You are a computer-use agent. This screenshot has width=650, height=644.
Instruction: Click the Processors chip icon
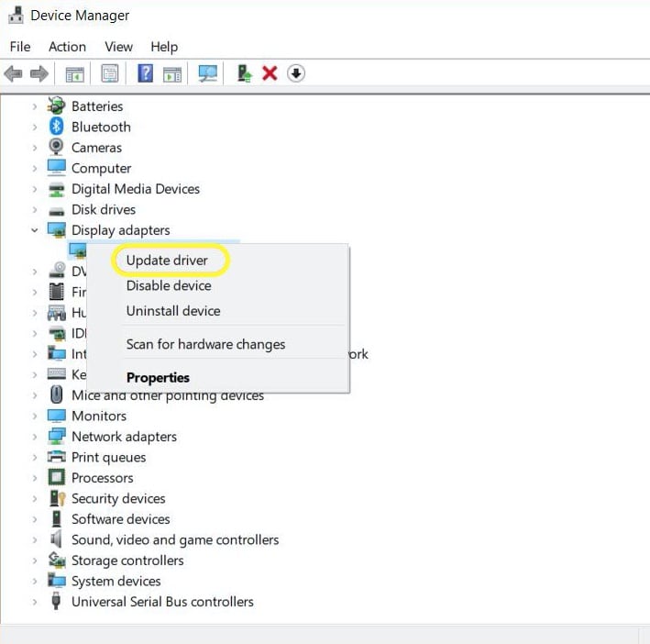pyautogui.click(x=56, y=477)
